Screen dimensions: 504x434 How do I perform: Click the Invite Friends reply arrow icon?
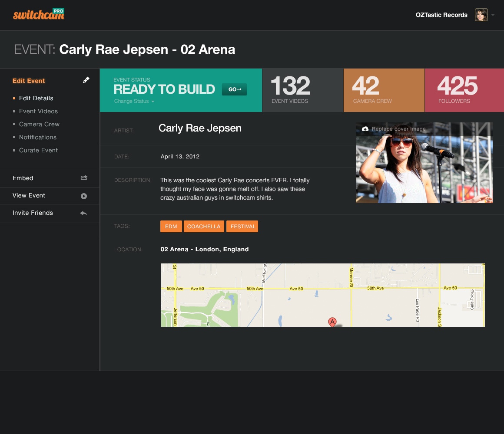[x=84, y=213]
